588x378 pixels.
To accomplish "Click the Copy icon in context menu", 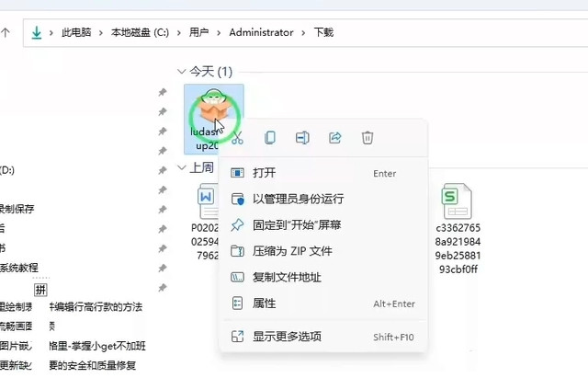I will [x=269, y=138].
